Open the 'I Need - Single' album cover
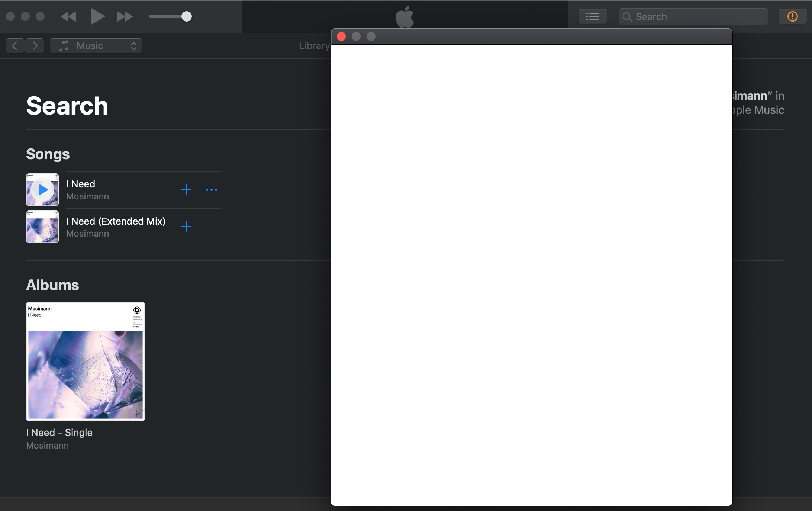Image resolution: width=812 pixels, height=511 pixels. pos(86,361)
